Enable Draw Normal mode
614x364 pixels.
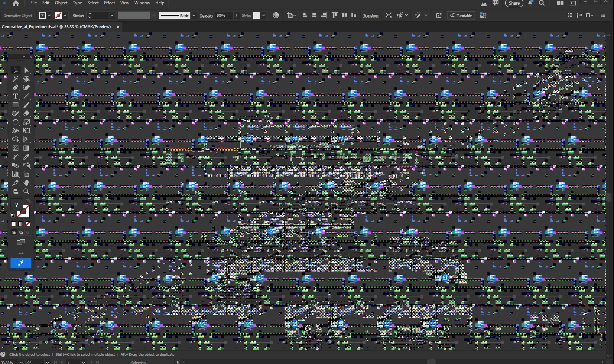click(14, 233)
